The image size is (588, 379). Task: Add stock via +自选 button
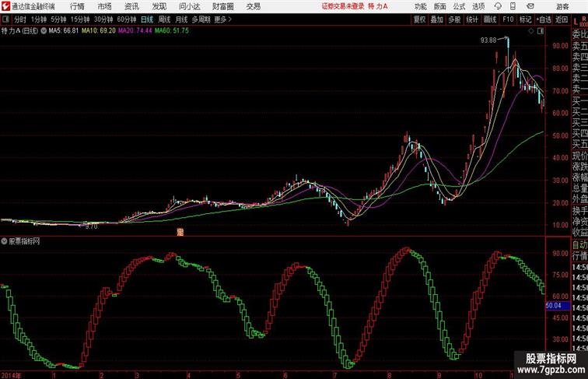544,19
